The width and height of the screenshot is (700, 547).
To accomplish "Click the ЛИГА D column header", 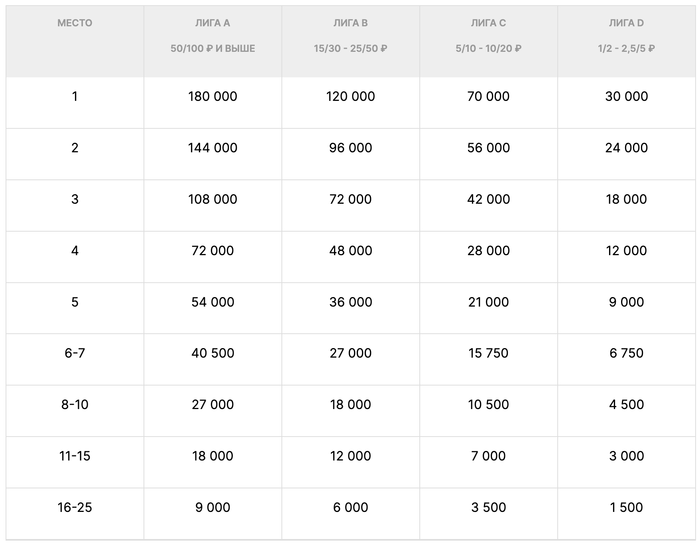I will tap(627, 23).
